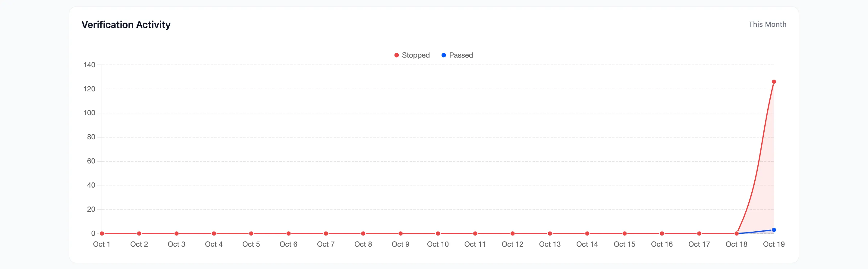Click the Passed data point on Oct 19

774,230
